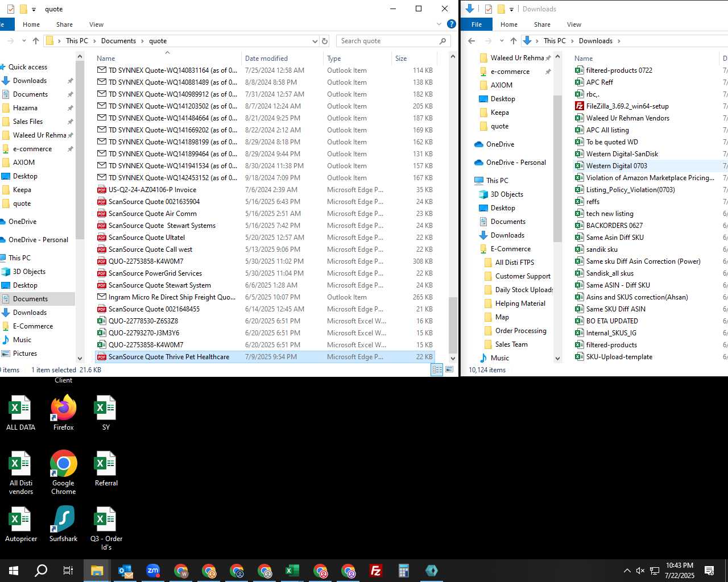Open View tab in Downloads window
The image size is (728, 582).
[574, 24]
